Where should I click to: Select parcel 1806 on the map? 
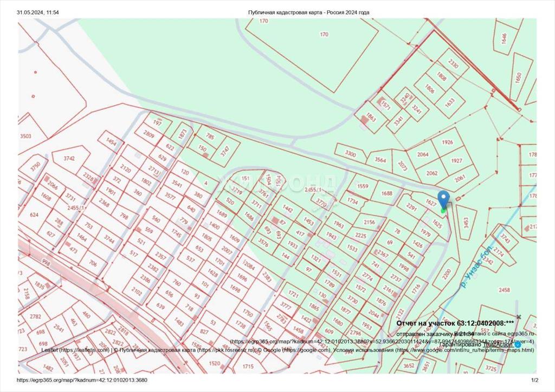pos(429,88)
